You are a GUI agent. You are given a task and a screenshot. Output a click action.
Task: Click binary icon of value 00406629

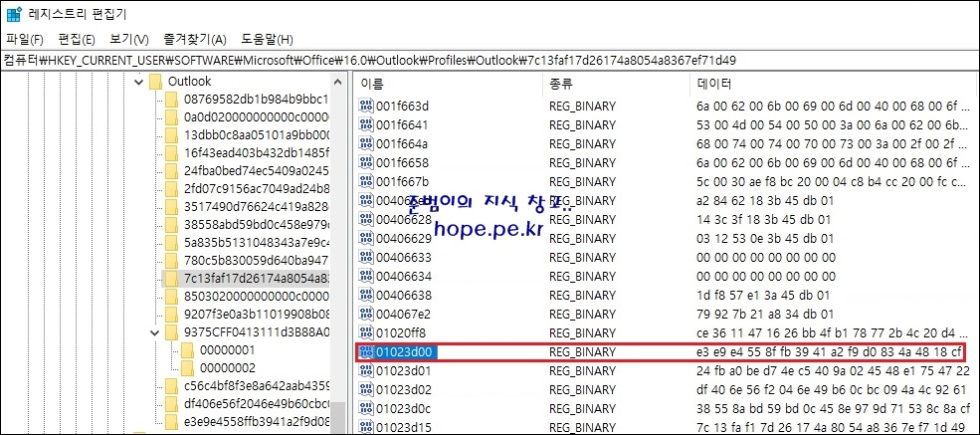coord(365,239)
